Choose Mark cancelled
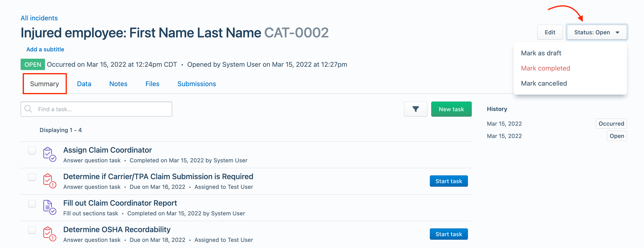The width and height of the screenshot is (644, 248). (x=544, y=83)
